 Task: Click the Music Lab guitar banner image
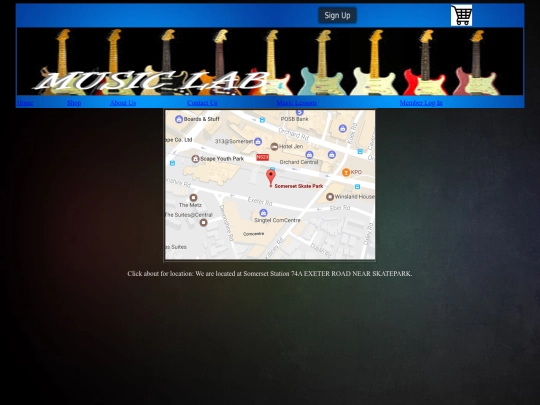(x=270, y=61)
